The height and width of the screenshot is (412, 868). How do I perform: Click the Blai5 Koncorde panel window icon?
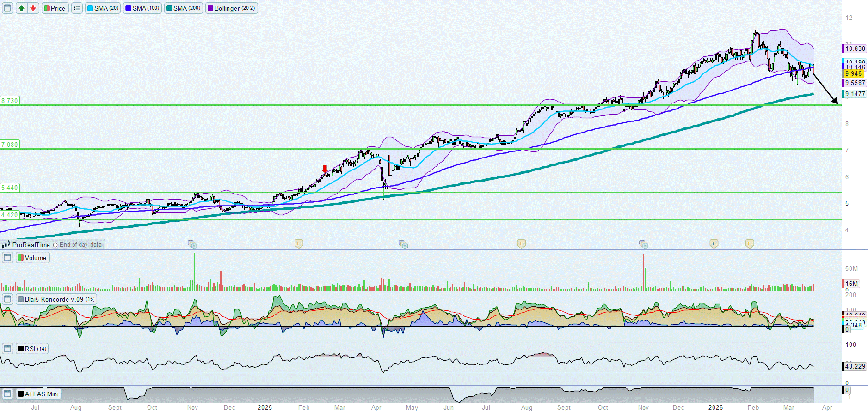pos(7,299)
